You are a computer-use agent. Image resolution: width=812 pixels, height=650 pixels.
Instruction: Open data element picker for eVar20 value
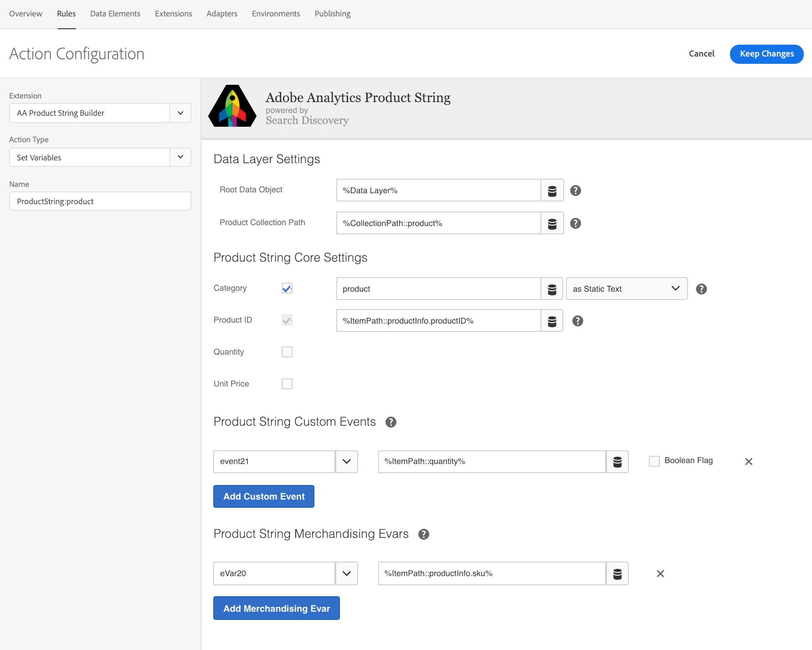[x=617, y=574]
